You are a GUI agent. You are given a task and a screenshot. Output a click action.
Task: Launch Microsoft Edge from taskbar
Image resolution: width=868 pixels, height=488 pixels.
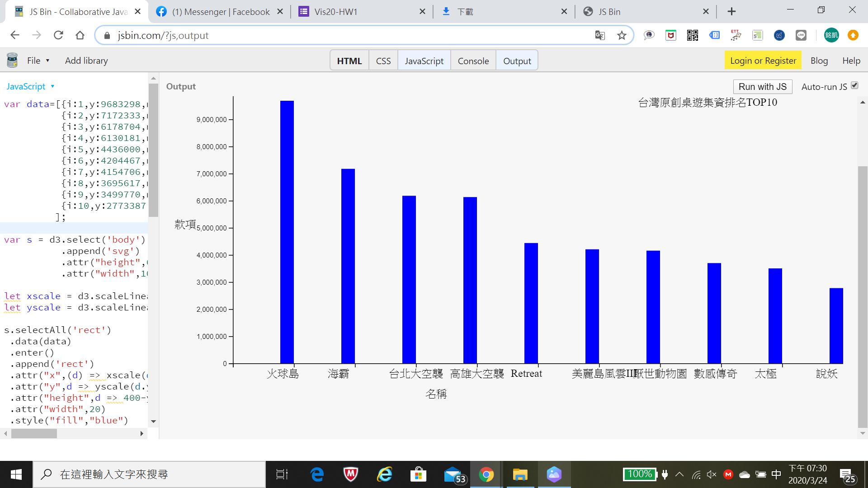pyautogui.click(x=317, y=474)
